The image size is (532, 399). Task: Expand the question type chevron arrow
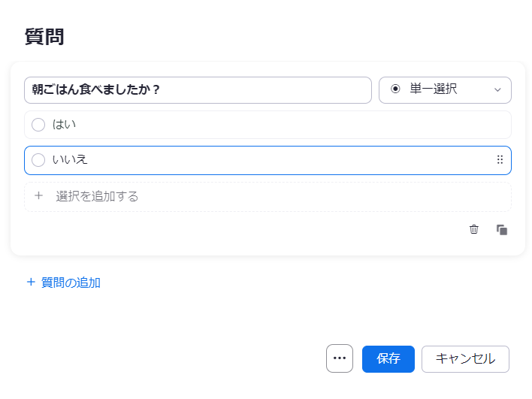coord(497,90)
